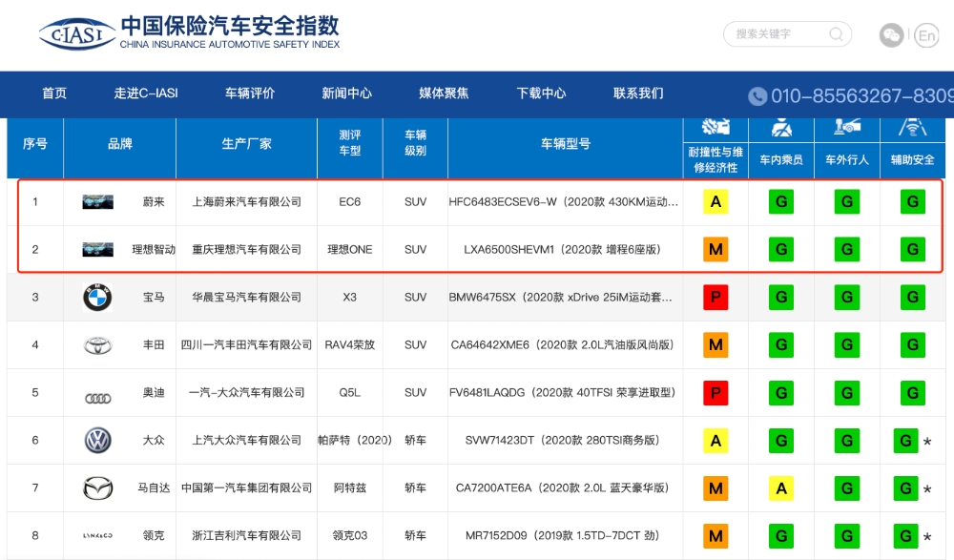Viewport: 954px width, 560px height.
Task: Select 重庆理想汽车有限公司 manufacturer cell
Action: tap(246, 250)
